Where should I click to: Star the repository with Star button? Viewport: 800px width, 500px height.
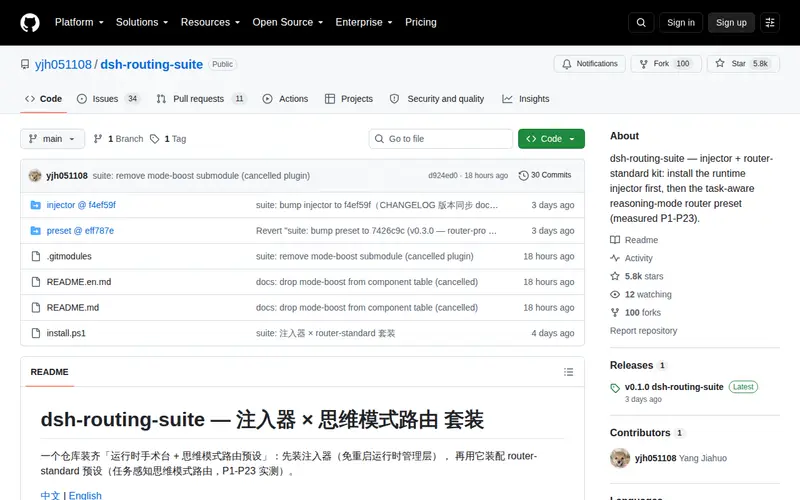pos(743,64)
